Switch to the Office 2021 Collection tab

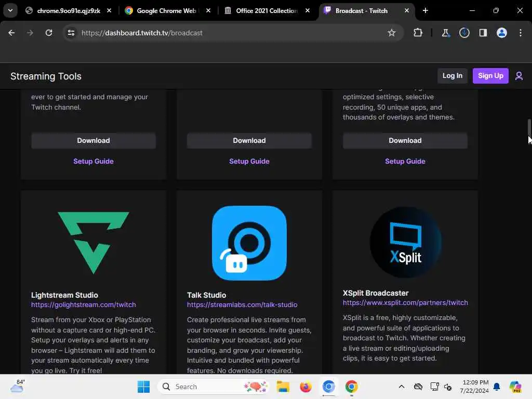click(267, 11)
